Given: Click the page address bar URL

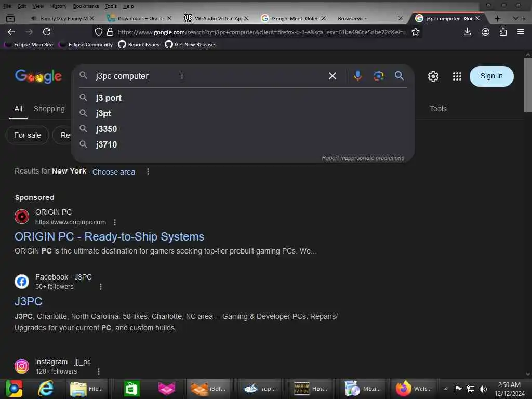Looking at the screenshot, I should point(261,32).
